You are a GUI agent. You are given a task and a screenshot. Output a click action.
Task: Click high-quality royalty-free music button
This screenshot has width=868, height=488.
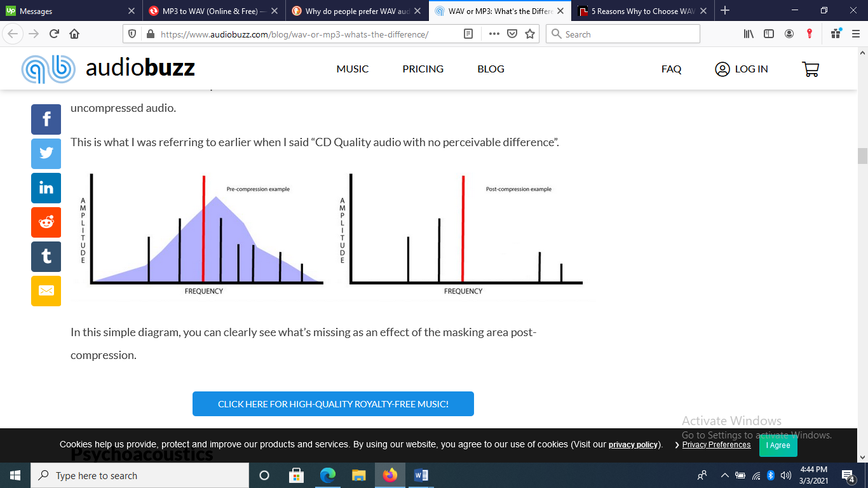coord(333,404)
